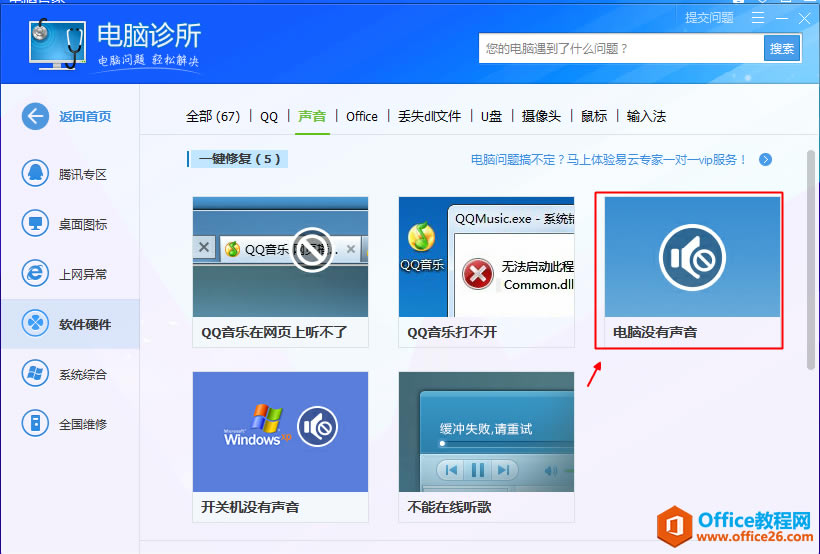Click the 开关机没有声音 caption text
Viewport: 820px width, 554px height.
click(250, 507)
